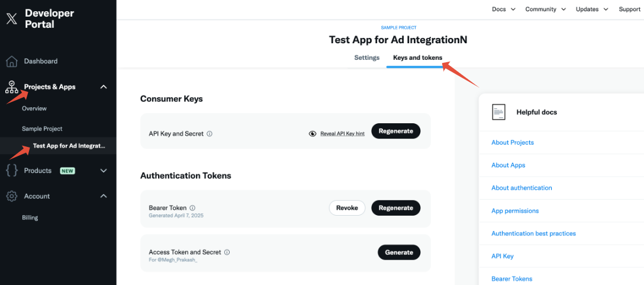The width and height of the screenshot is (644, 285).
Task: Click the Projects & Apps hierarchy icon
Action: (x=11, y=87)
